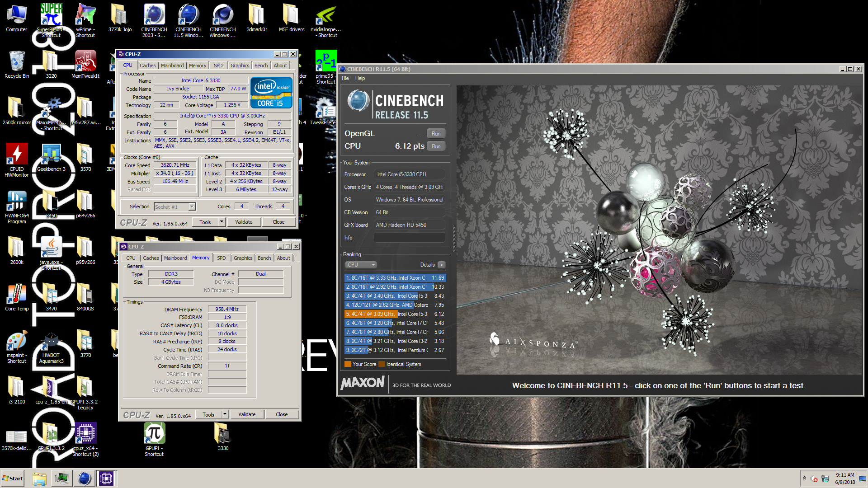The width and height of the screenshot is (868, 488).
Task: Run the OpenGL test in Cinebench
Action: (x=436, y=134)
